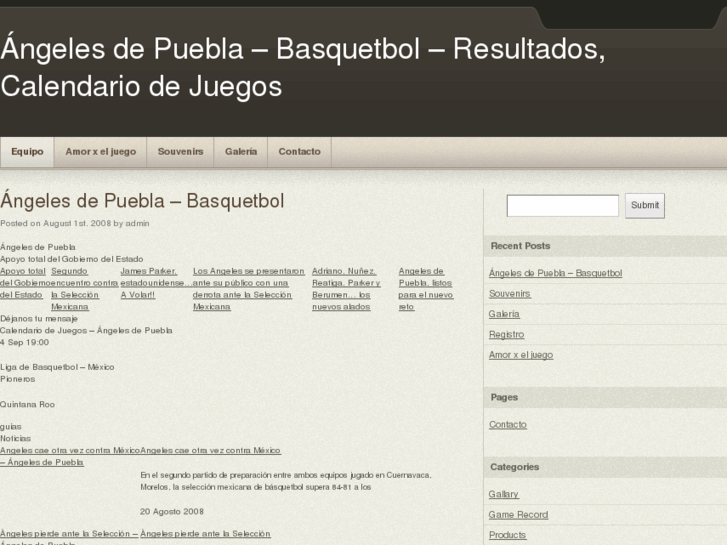Open the Galería navigation tab
Image resolution: width=727 pixels, height=545 pixels.
click(241, 152)
